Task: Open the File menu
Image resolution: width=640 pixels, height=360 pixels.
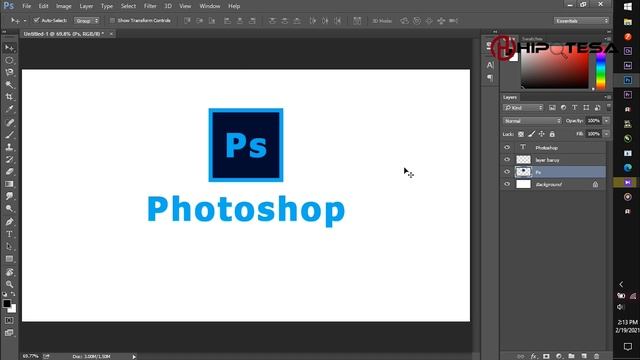Action: point(27,6)
